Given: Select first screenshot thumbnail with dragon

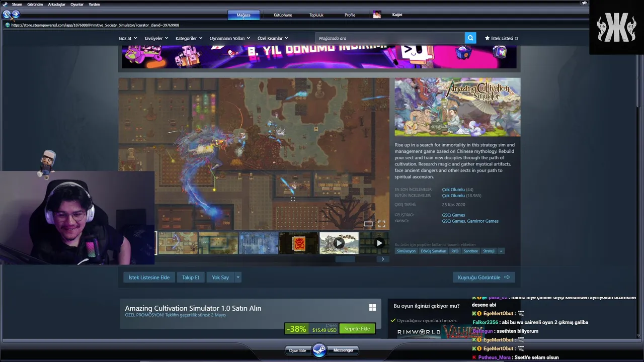Looking at the screenshot, I should pos(178,243).
